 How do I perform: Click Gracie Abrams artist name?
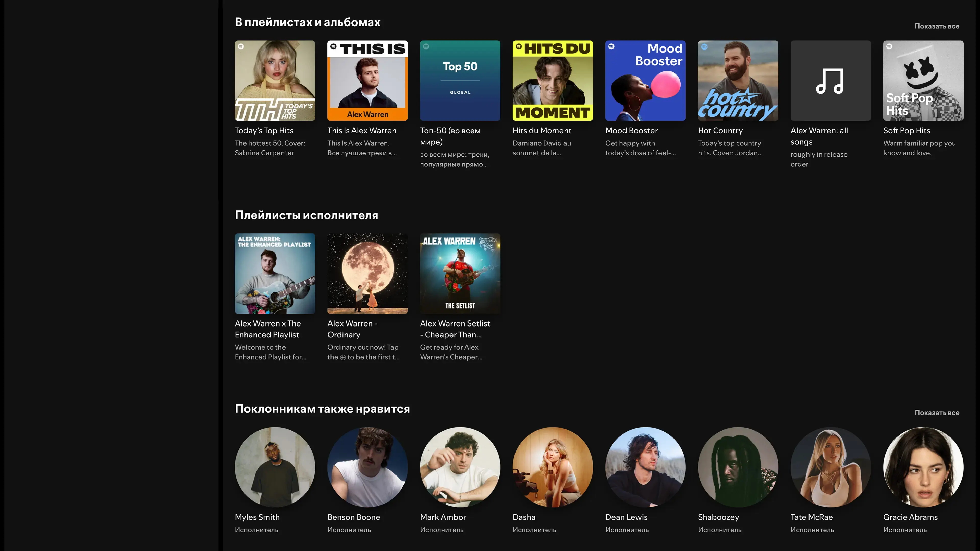910,517
